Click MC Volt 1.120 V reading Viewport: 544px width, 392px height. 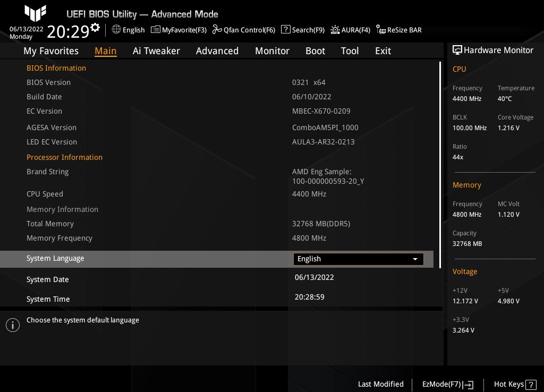point(508,215)
